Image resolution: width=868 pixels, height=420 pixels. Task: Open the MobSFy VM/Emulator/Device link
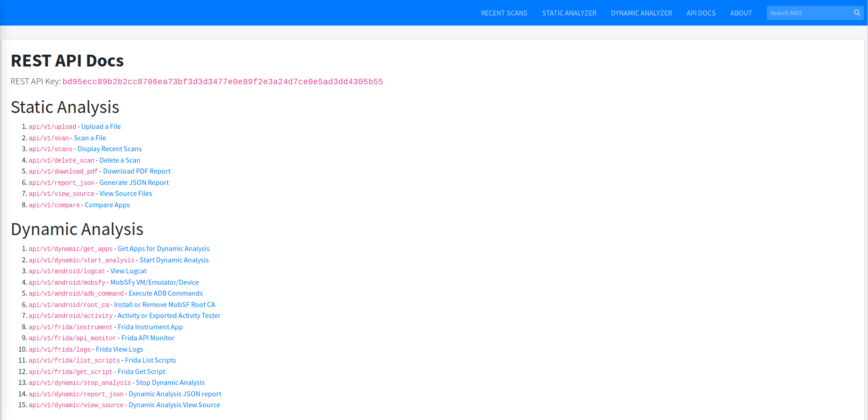155,282
